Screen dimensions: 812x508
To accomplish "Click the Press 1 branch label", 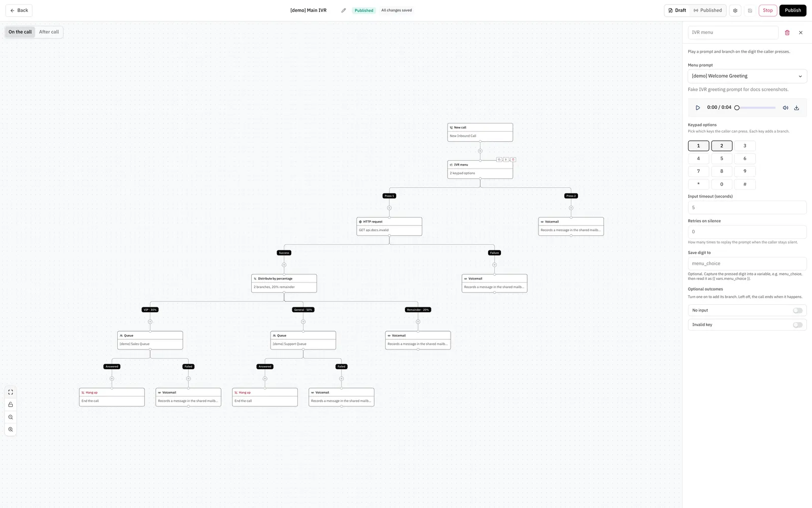I will [389, 196].
